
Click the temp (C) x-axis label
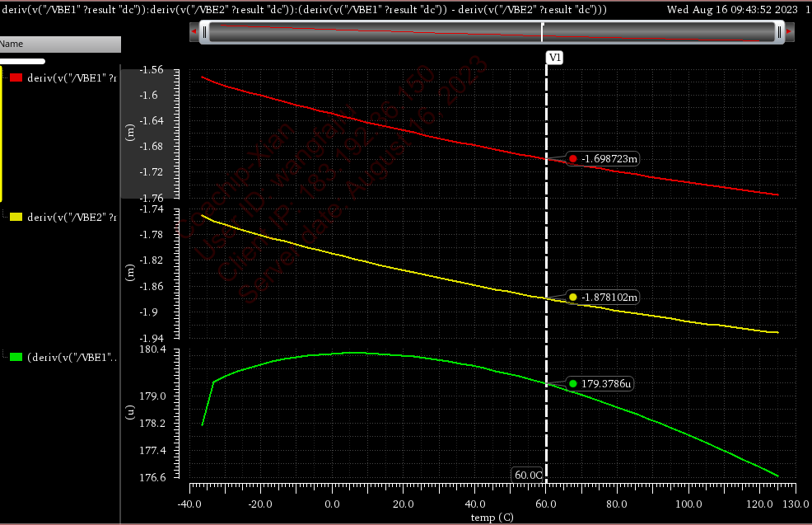492,518
